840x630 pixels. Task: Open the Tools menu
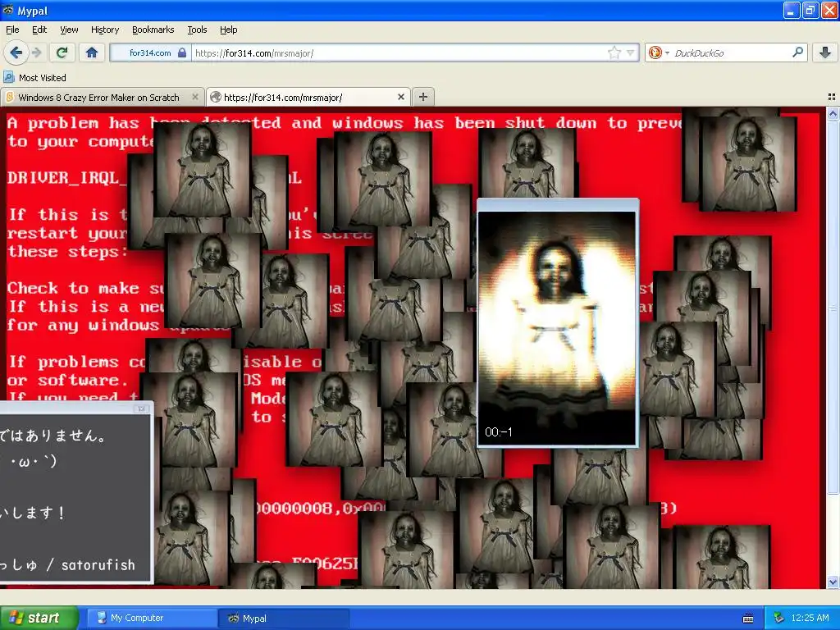197,30
